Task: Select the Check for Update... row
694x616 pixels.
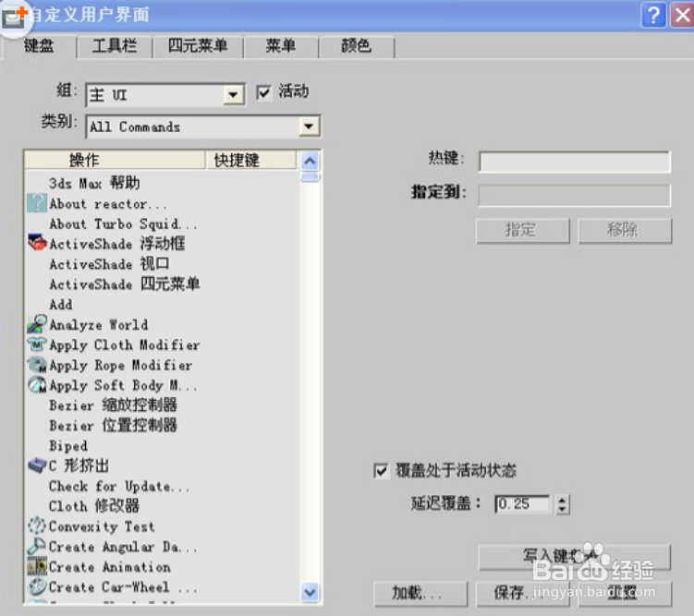Action: 162,486
